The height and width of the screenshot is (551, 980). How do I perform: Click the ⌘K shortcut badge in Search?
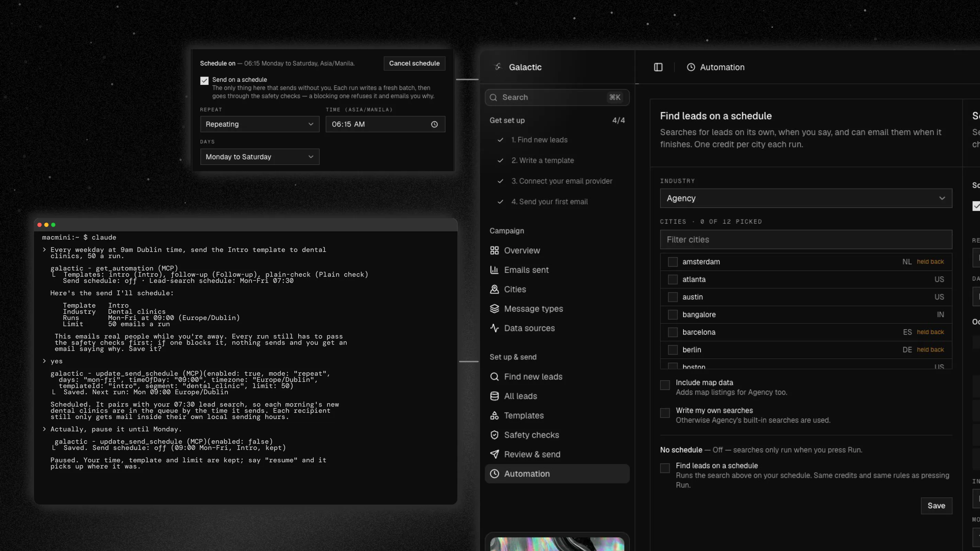[615, 97]
